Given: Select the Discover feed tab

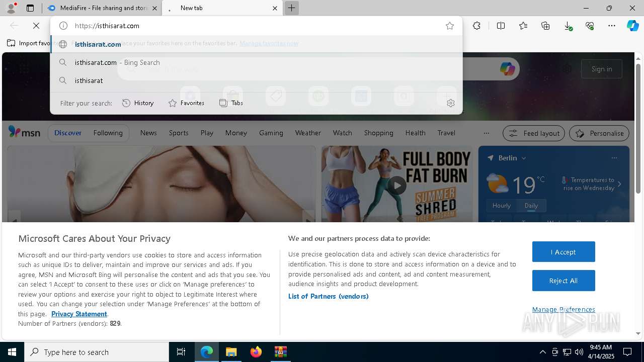Looking at the screenshot, I should tap(68, 133).
